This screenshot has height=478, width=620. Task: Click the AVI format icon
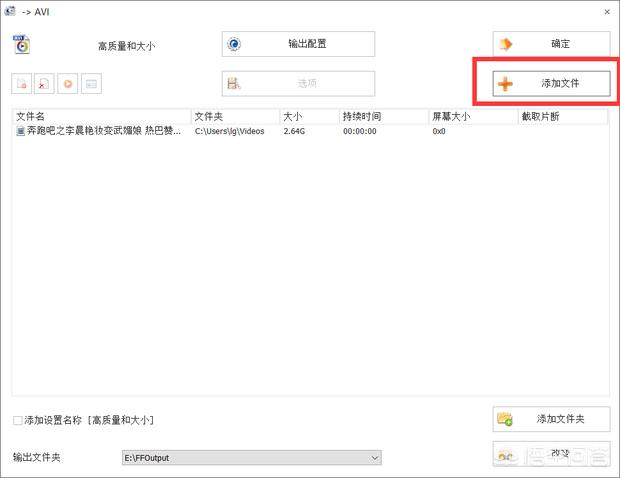(x=22, y=44)
